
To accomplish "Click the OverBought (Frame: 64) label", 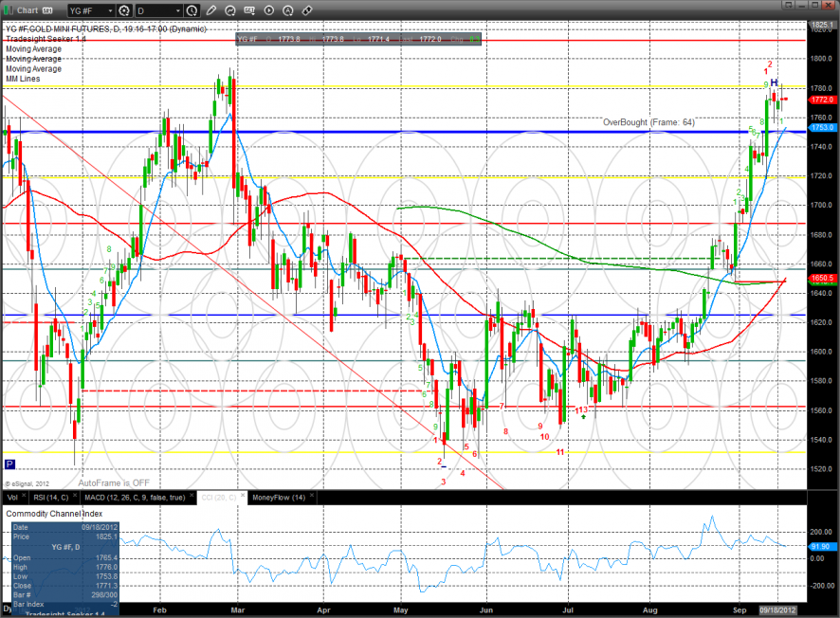I will 648,122.
